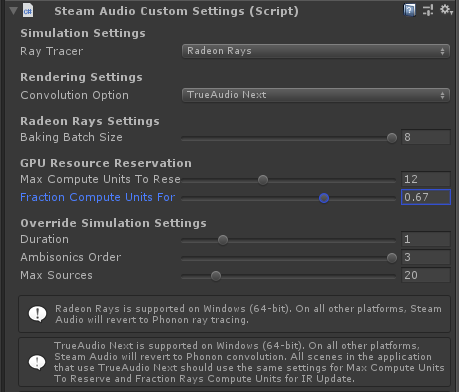
Task: Open the component preset sliders icon
Action: [x=428, y=10]
